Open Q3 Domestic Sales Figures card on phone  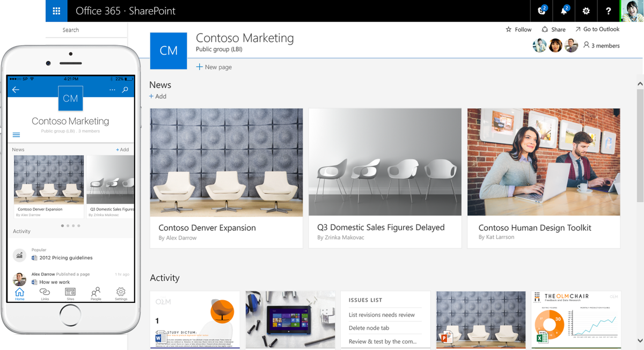(x=111, y=187)
